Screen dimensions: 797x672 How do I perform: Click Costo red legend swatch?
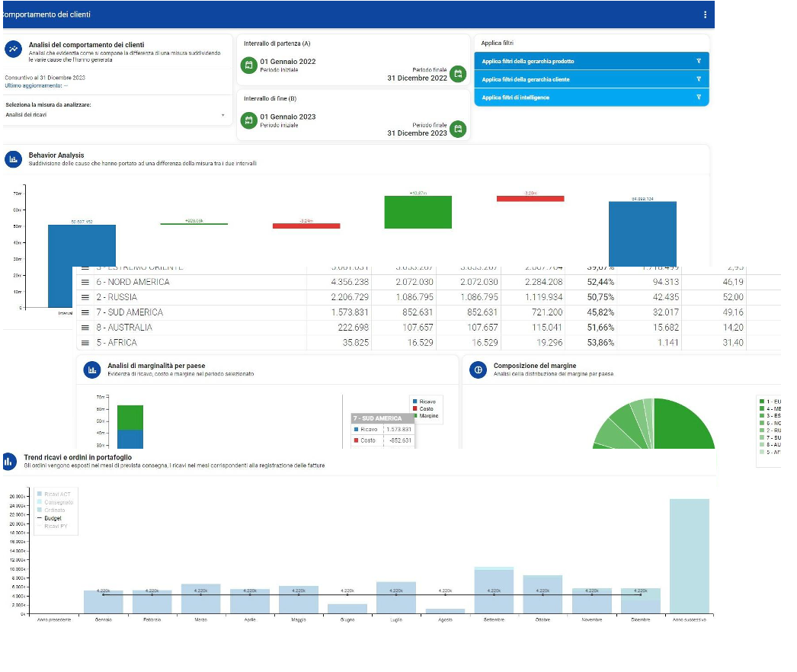coord(415,408)
